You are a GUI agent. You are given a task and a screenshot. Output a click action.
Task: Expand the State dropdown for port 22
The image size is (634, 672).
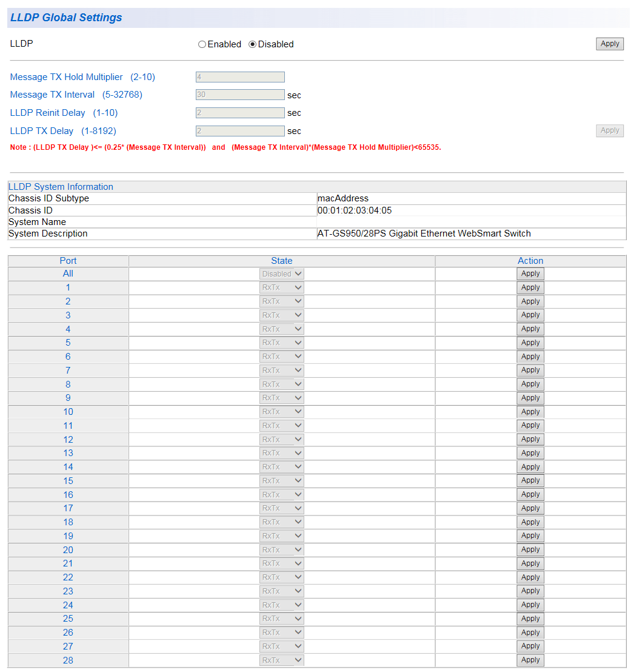pos(282,577)
